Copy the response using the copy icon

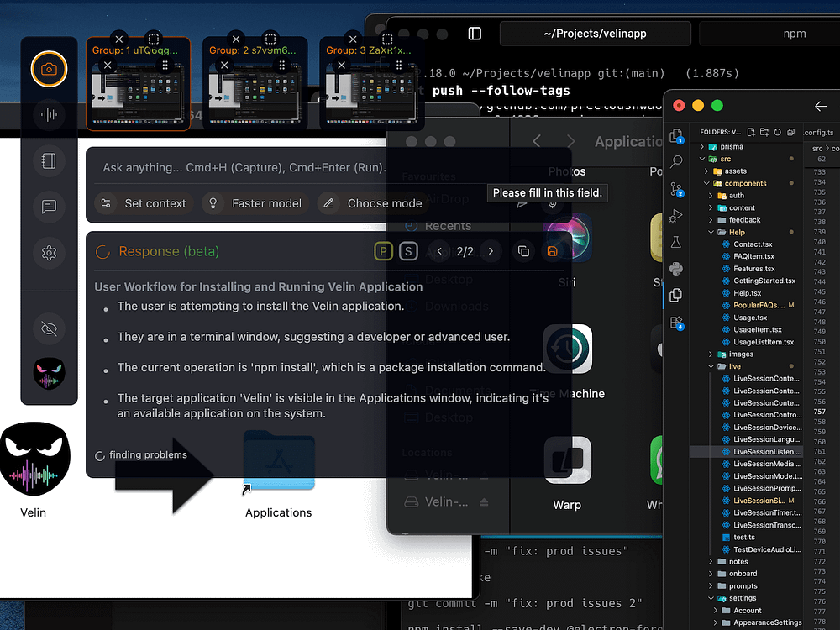tap(524, 251)
